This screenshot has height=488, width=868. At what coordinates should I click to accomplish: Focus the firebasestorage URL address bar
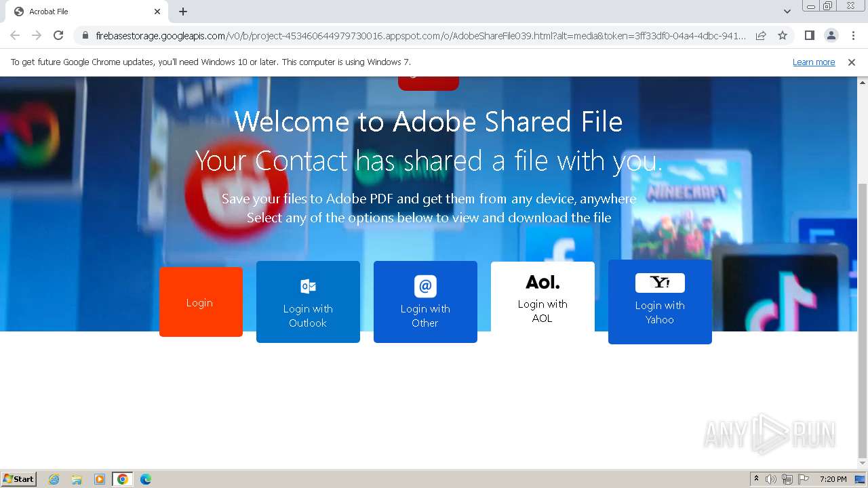coord(420,35)
